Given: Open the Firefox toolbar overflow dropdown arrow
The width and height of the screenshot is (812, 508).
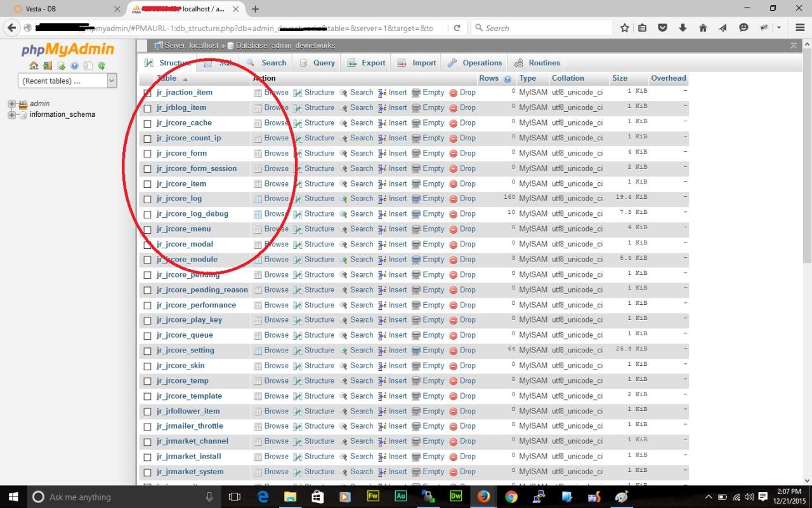Looking at the screenshot, I should coord(780,28).
